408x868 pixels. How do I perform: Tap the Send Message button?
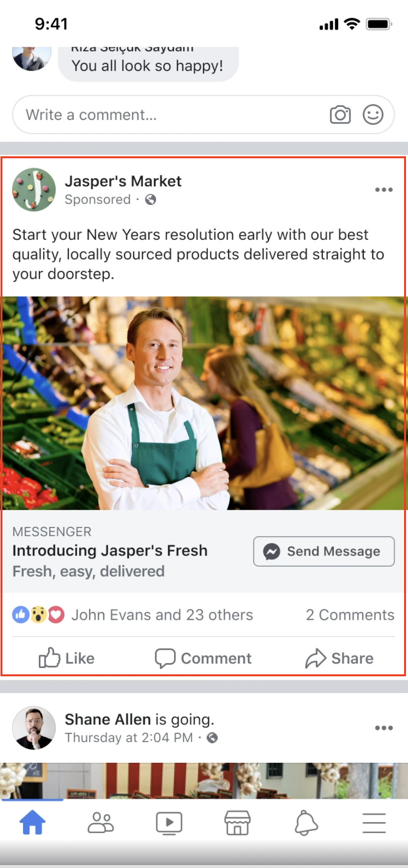[x=324, y=551]
